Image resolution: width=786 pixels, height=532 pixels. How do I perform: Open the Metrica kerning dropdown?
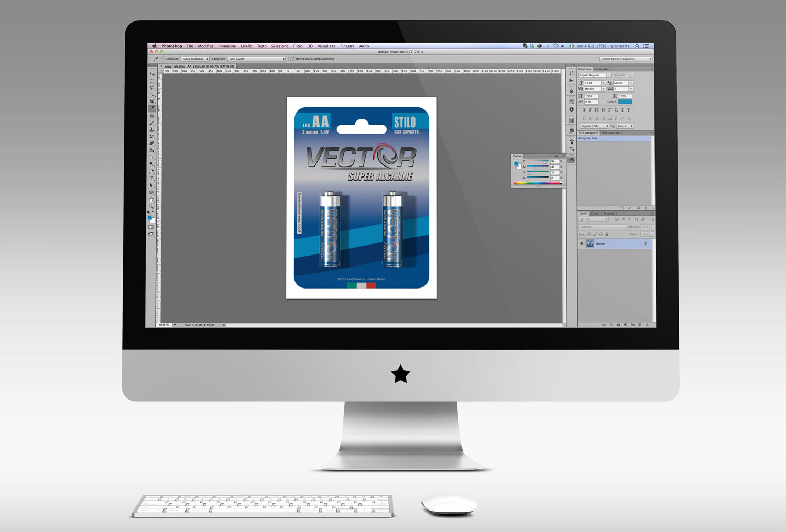click(x=595, y=89)
